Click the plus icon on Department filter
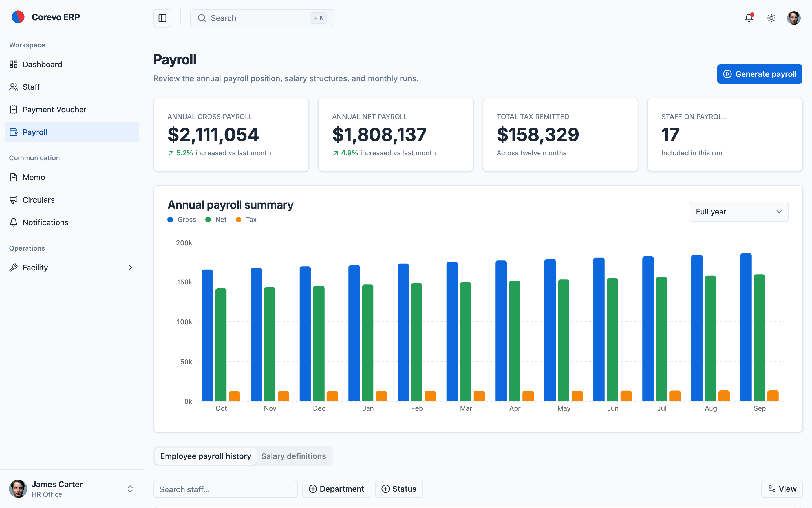Viewport: 812px width, 508px height. click(x=313, y=489)
